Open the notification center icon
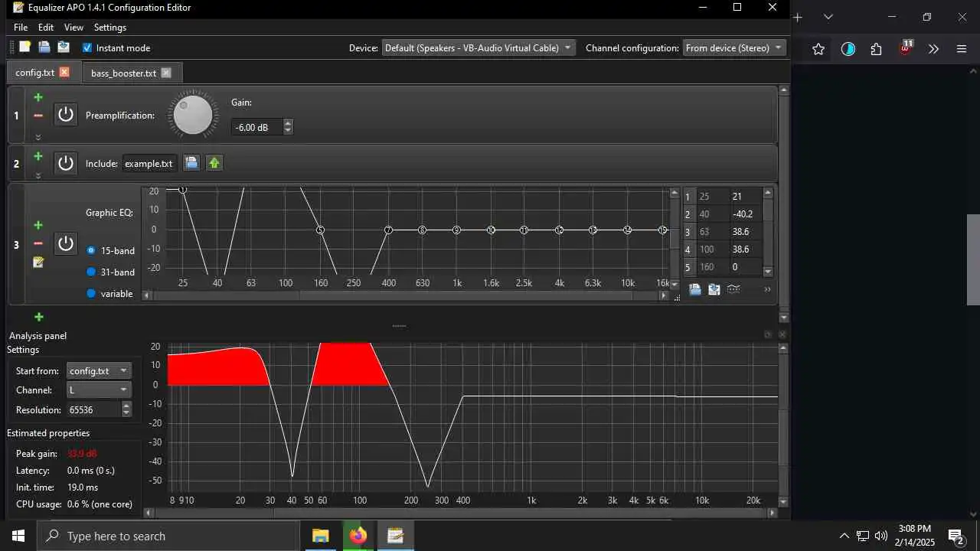 (x=956, y=536)
